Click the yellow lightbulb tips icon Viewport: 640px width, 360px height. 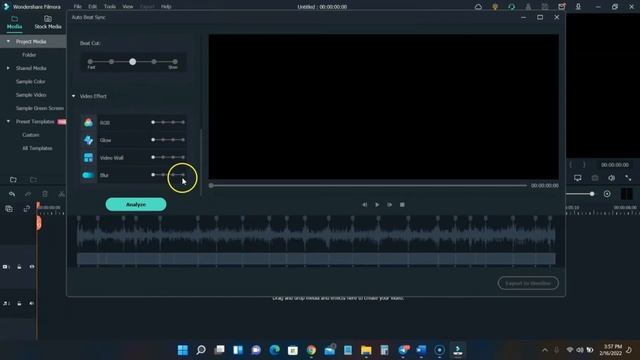click(495, 7)
